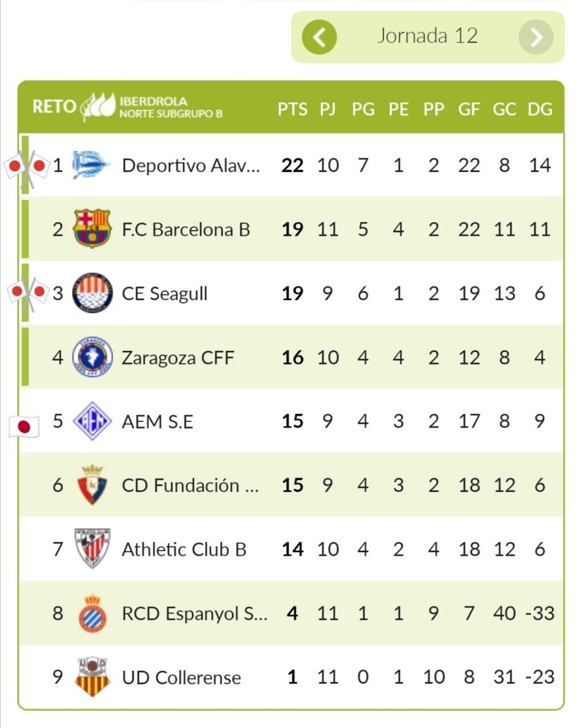Click the AEM S.E diamond logo
The height and width of the screenshot is (728, 582).
click(x=92, y=421)
